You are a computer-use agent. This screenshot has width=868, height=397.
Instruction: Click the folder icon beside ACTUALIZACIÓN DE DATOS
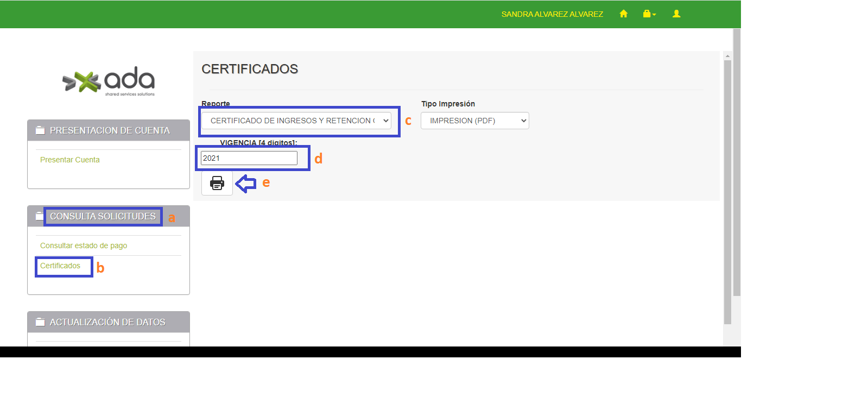40,322
